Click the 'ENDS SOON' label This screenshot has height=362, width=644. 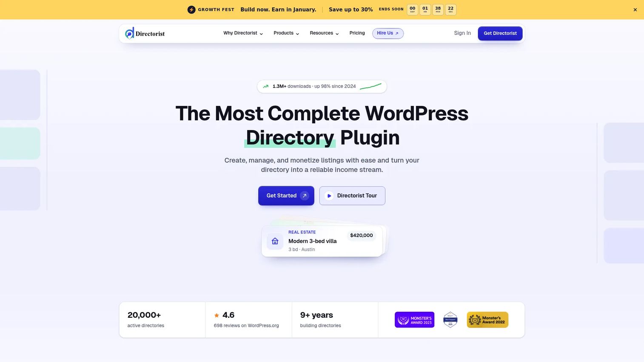pos(391,9)
